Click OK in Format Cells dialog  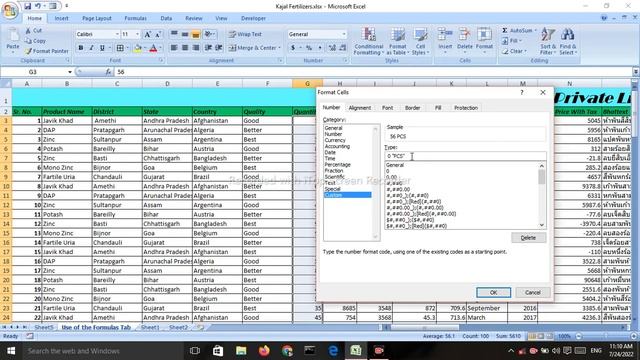click(493, 292)
